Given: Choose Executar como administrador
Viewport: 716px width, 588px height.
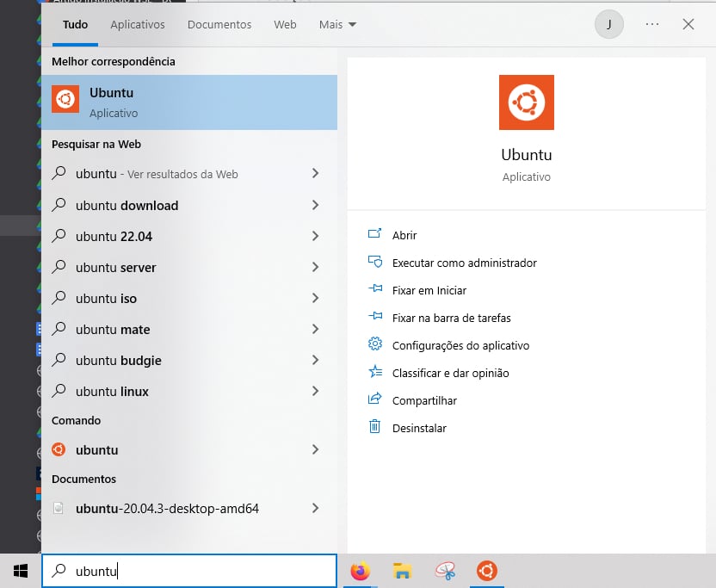Looking at the screenshot, I should 464,263.
